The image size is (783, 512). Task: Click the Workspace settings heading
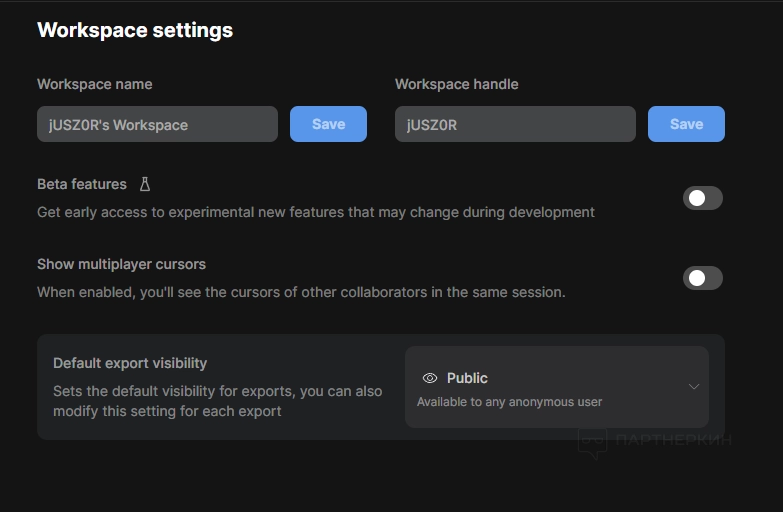[135, 30]
